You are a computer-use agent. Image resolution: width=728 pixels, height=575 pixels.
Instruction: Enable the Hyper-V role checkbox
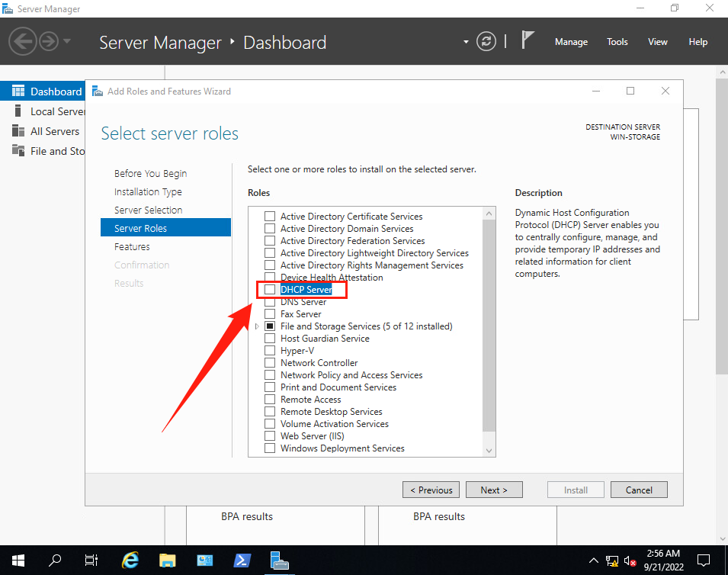pos(270,351)
